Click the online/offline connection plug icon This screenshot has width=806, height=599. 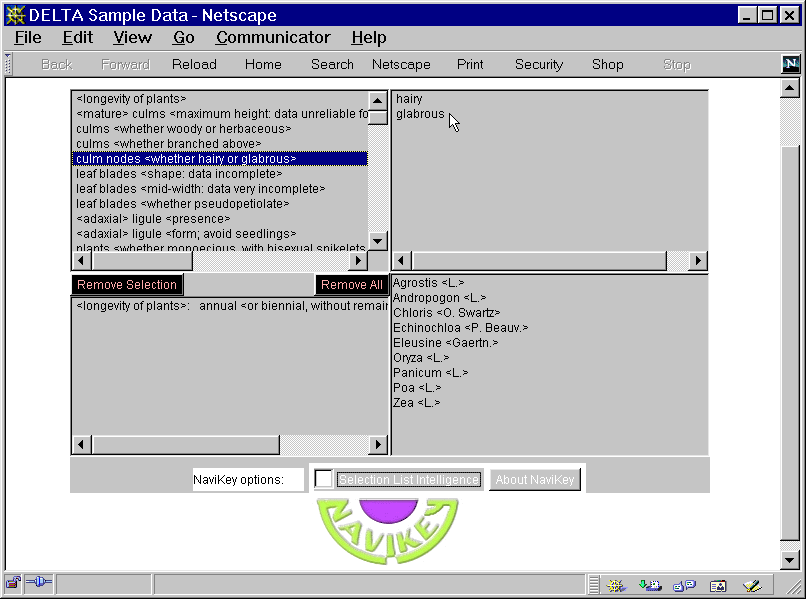coord(39,583)
